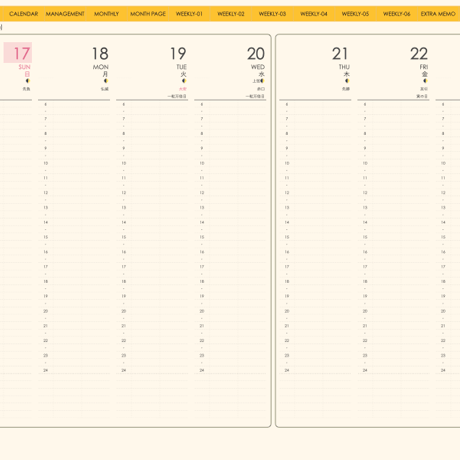This screenshot has height=460, width=460.
Task: Click the moon phase icon under THU
Action: [x=347, y=81]
